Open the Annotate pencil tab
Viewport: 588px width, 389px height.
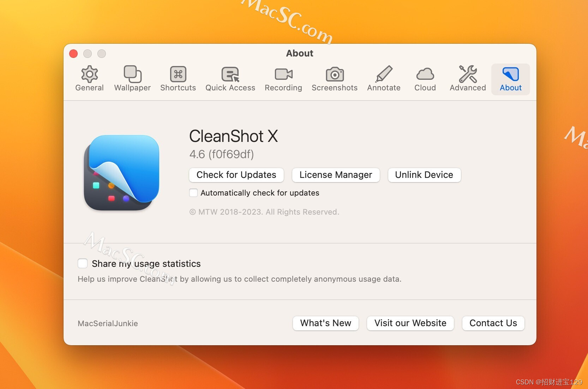pyautogui.click(x=384, y=79)
